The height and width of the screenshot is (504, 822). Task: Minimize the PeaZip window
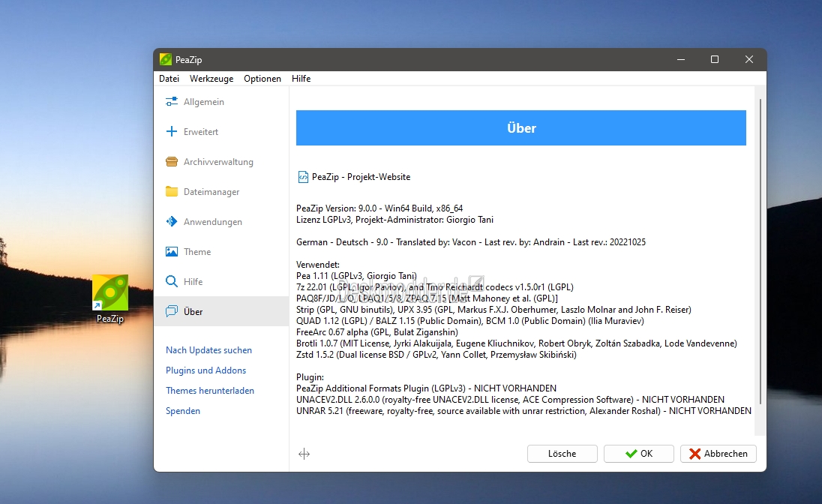(x=681, y=59)
